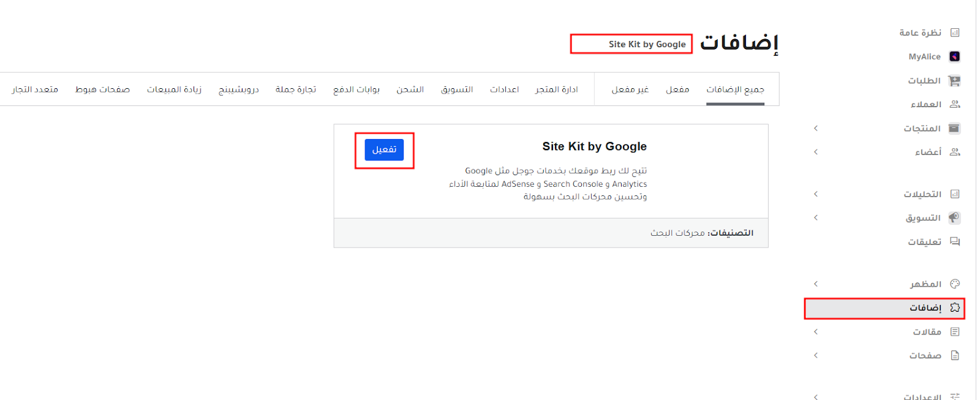Select the add-ons (إضافات) puzzle icon
Viewport: 980px width, 400px height.
pos(954,308)
